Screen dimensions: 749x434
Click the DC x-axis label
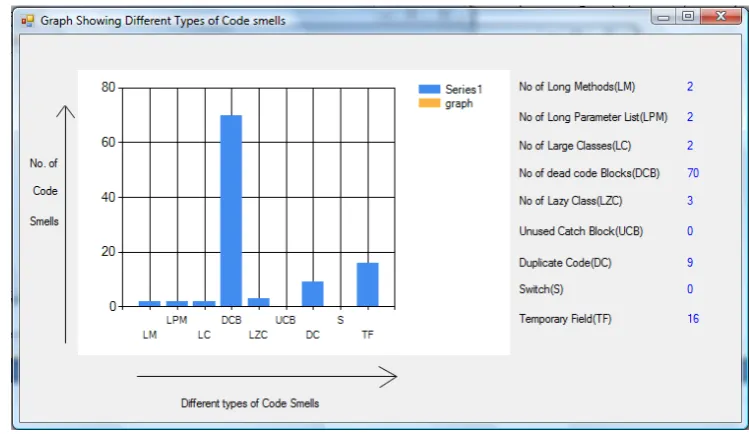(313, 335)
